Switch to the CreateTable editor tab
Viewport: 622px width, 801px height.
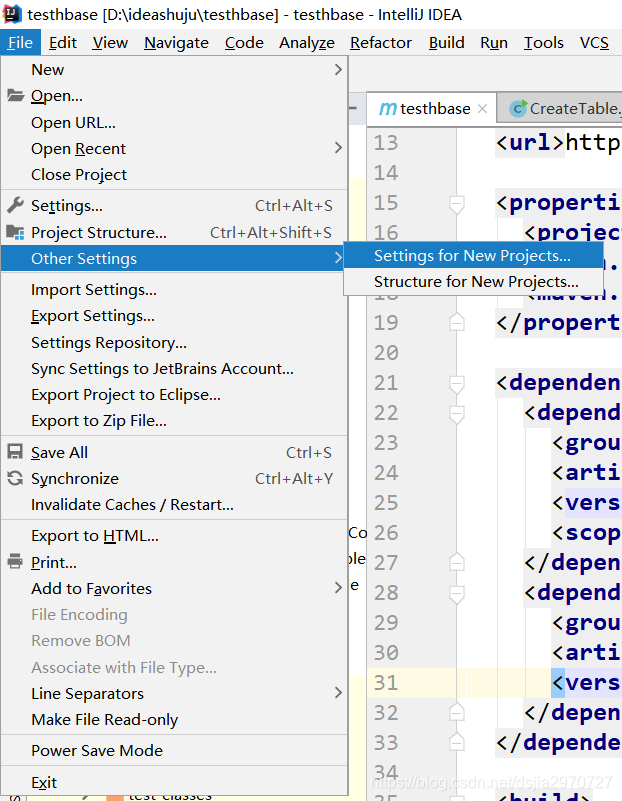tap(560, 108)
